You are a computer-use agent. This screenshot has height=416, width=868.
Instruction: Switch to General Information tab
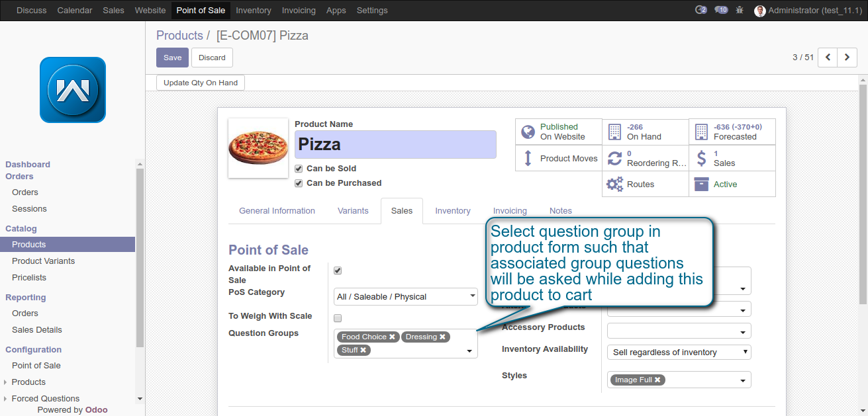coord(277,211)
